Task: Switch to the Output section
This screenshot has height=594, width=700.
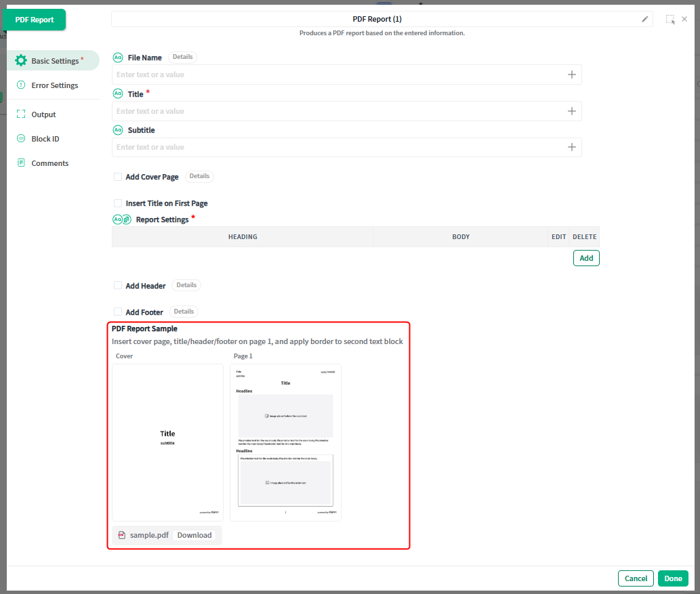Action: 43,114
